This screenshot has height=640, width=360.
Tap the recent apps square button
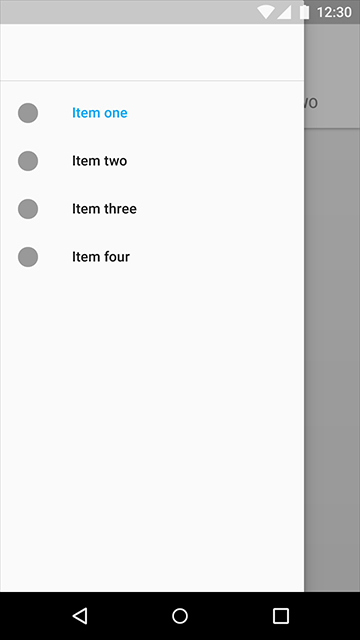tap(280, 616)
